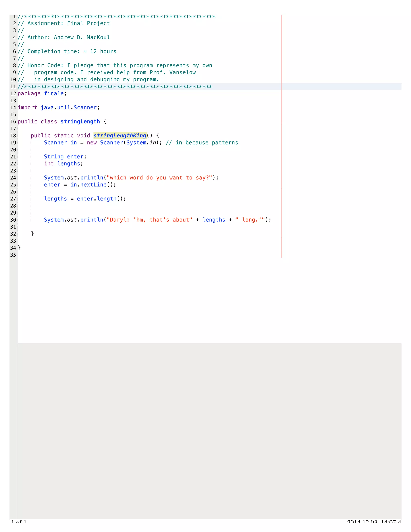Screen dimensions: 411x532
Task: Click the highlighted stringLengthKing method name
Action: 120,136
